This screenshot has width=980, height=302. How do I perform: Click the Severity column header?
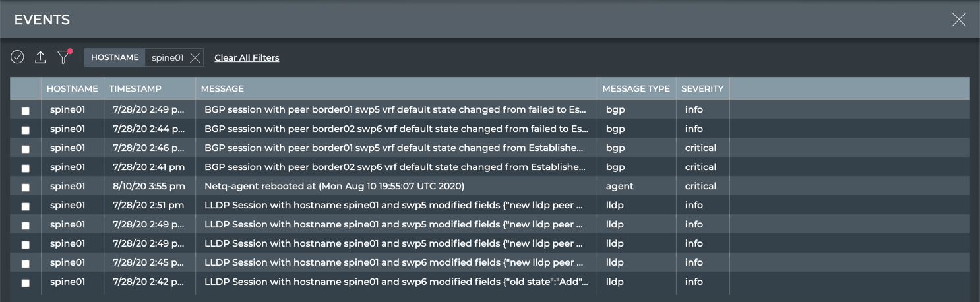tap(702, 88)
